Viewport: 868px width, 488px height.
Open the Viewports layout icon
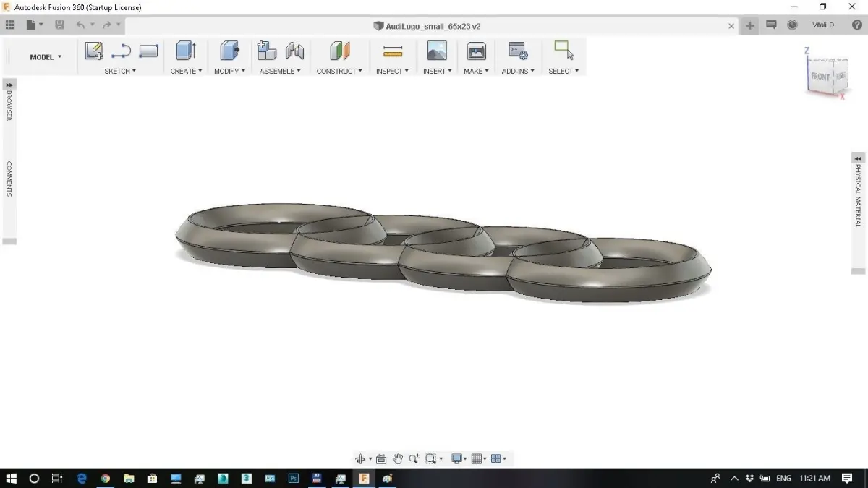tap(496, 458)
